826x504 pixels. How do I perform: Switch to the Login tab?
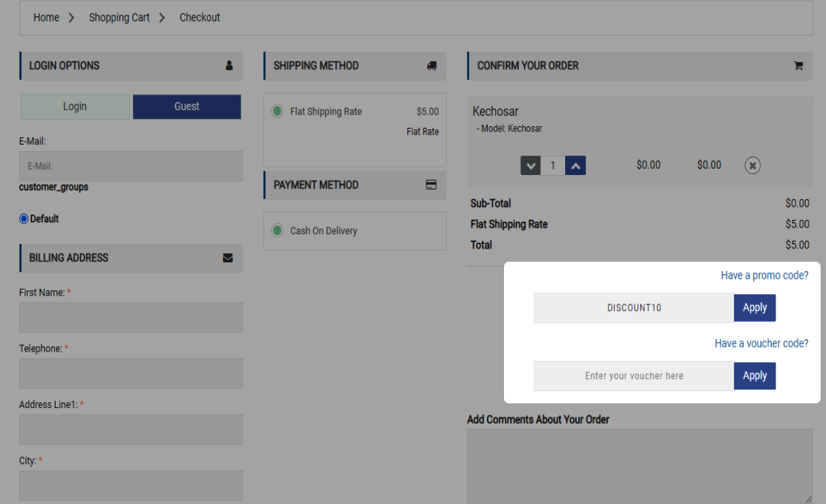[x=75, y=107]
